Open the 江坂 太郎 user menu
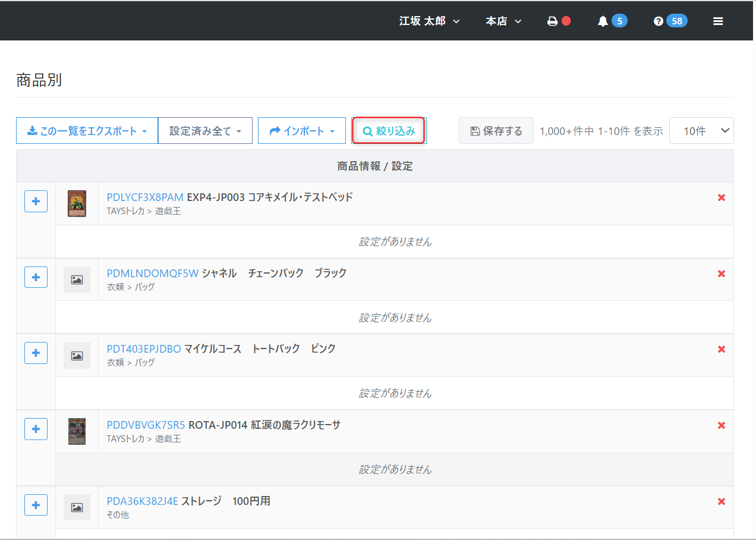 429,21
